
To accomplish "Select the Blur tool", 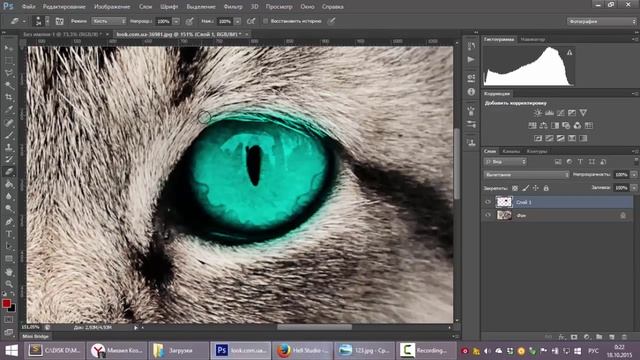I will [x=9, y=196].
